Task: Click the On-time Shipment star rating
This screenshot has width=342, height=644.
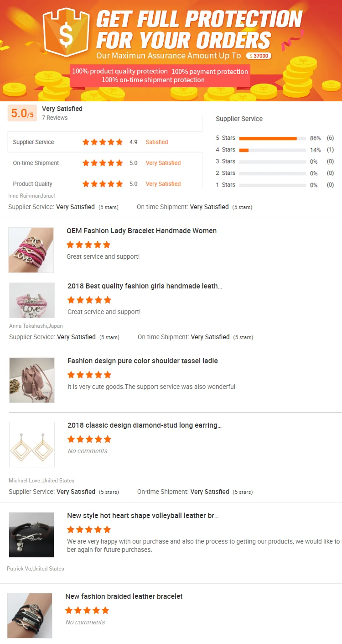Action: 103,163
